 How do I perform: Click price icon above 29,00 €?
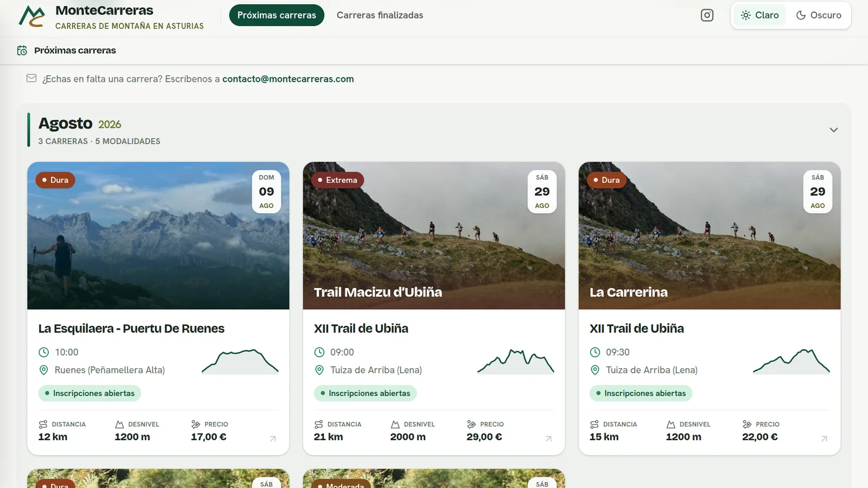[471, 425]
